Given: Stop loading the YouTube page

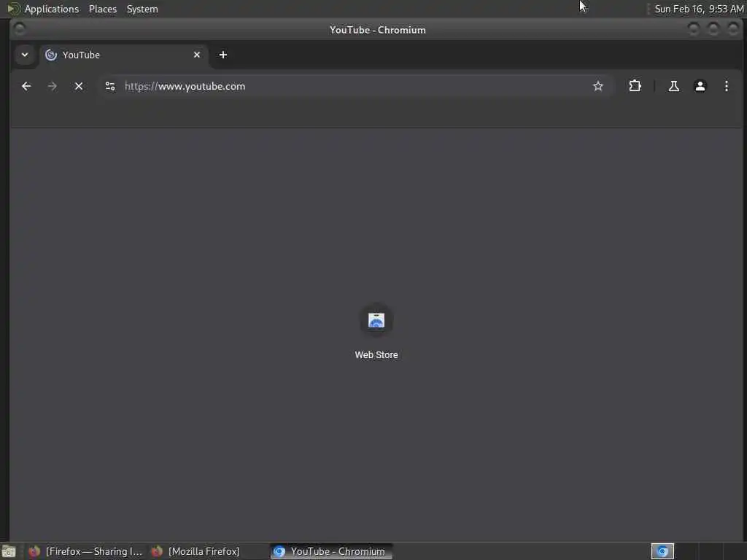Looking at the screenshot, I should (79, 86).
